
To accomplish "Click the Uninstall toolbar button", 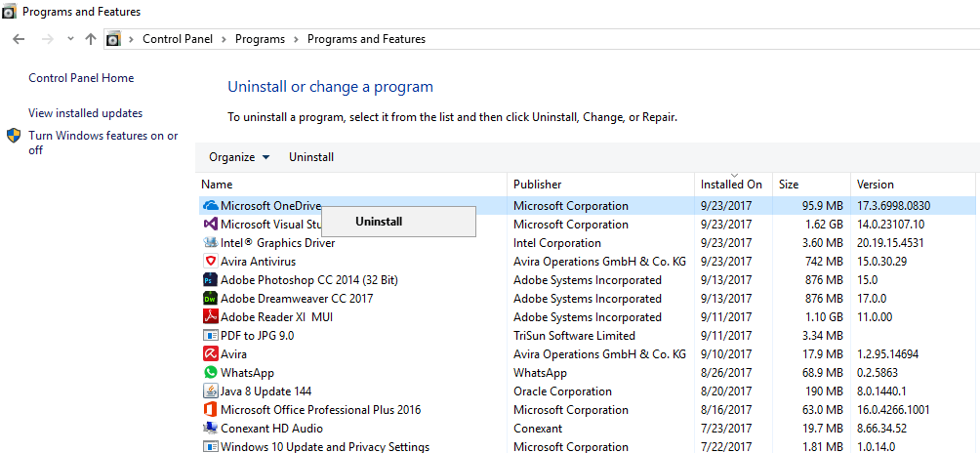I will (x=311, y=157).
